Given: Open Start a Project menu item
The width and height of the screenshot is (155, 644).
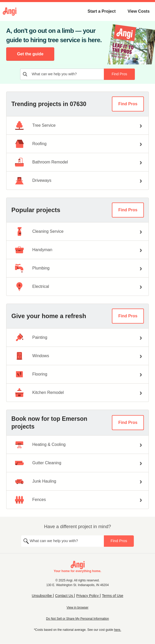Looking at the screenshot, I should pos(102,11).
